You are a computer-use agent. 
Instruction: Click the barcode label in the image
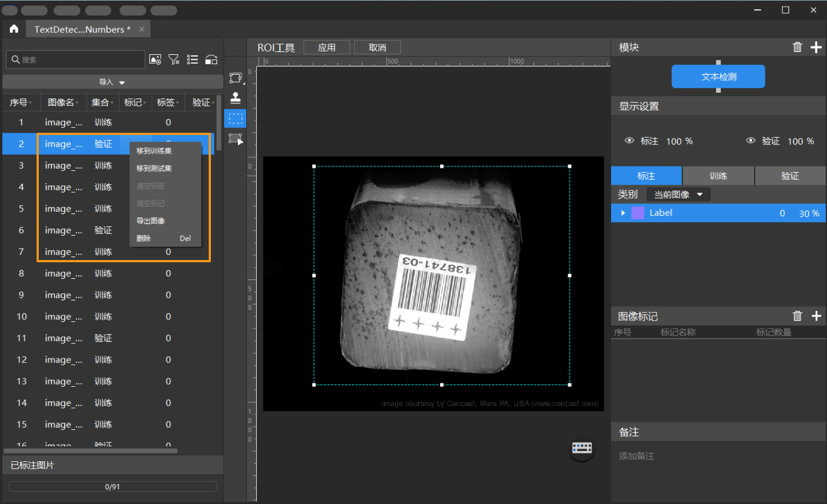click(433, 297)
